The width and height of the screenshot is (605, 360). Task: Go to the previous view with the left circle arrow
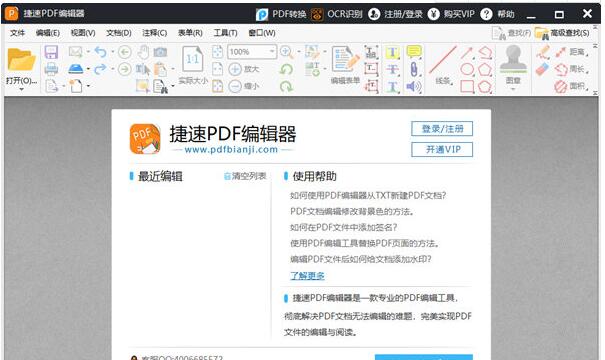(x=125, y=52)
